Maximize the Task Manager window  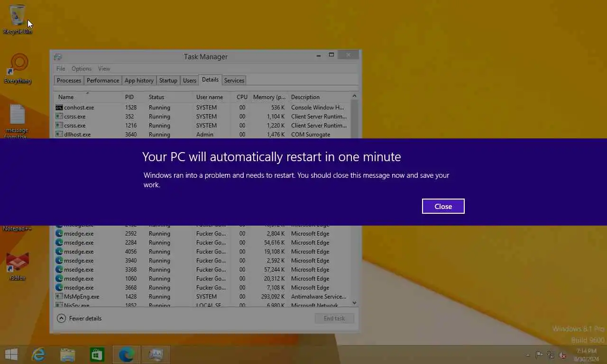(331, 55)
